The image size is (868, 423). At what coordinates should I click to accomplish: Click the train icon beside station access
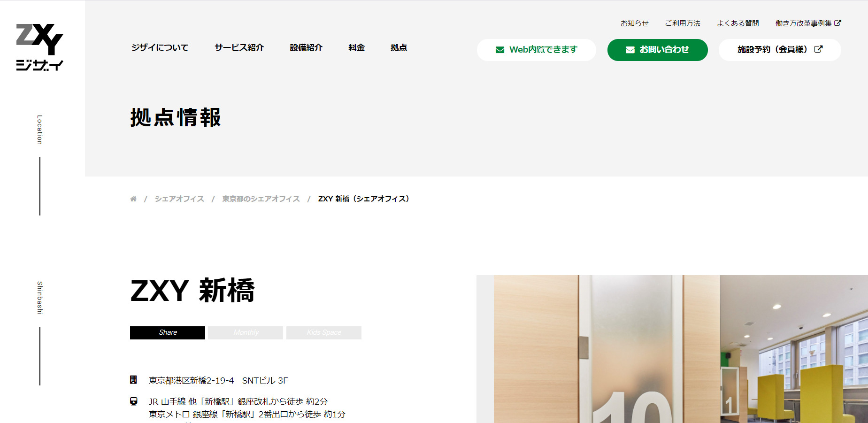133,401
